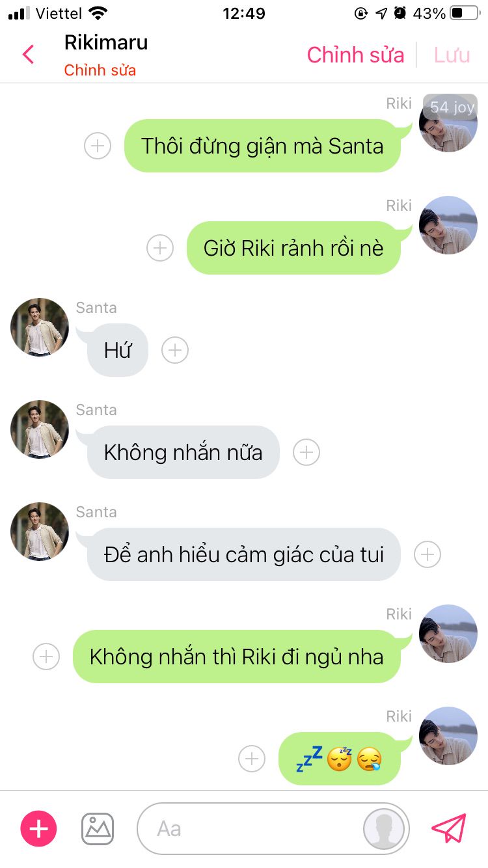Tap the plus circle beside "Không nhắn nữa"

click(306, 452)
